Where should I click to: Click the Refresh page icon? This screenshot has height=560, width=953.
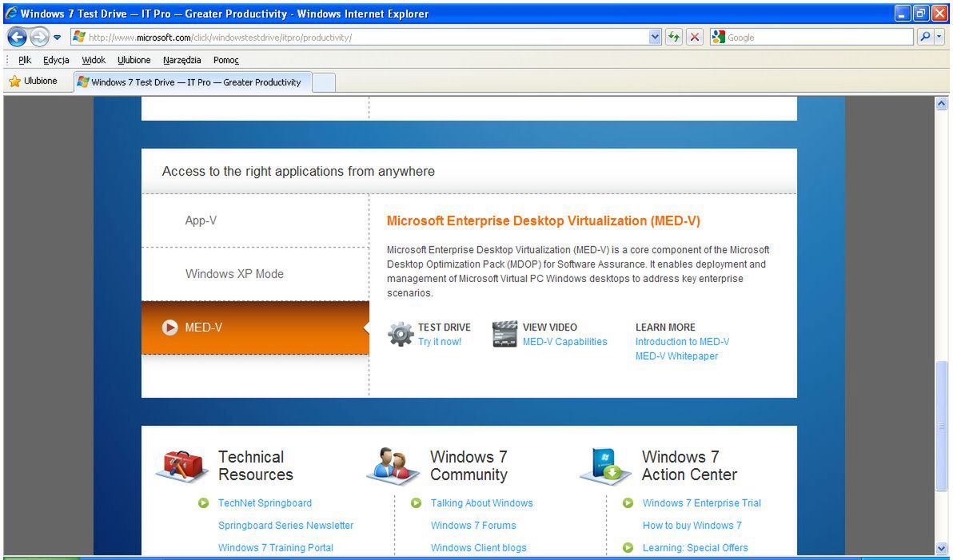673,37
